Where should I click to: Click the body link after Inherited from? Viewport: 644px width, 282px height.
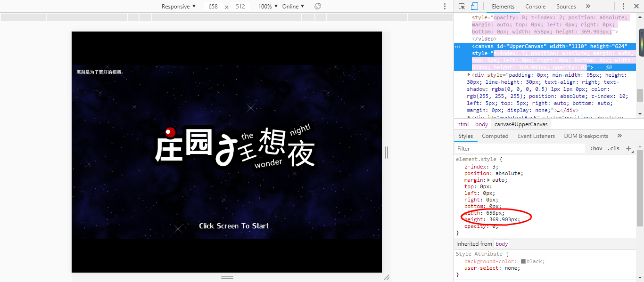tap(502, 244)
